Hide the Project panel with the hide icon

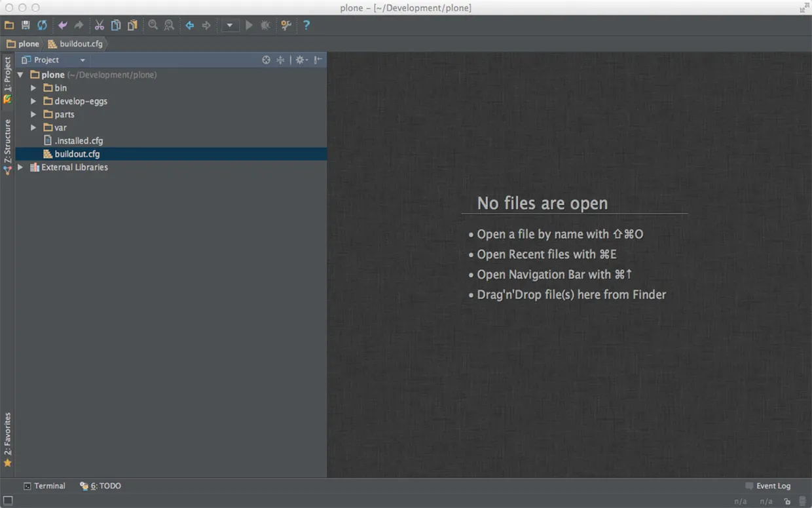(318, 60)
